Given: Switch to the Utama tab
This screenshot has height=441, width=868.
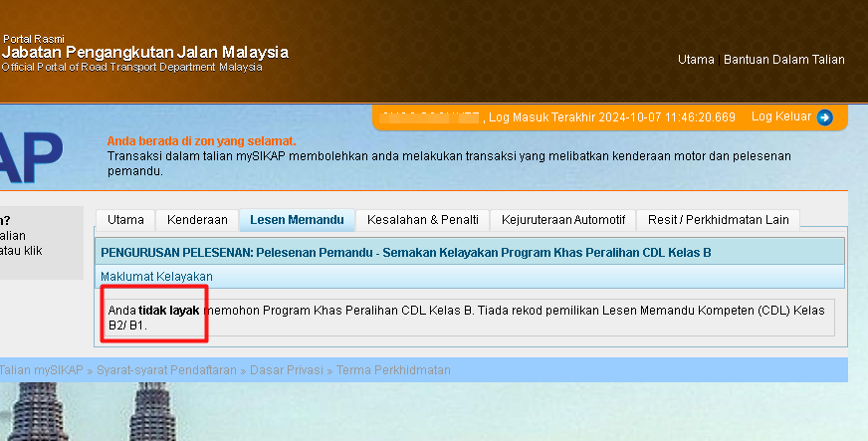Looking at the screenshot, I should click(x=125, y=220).
